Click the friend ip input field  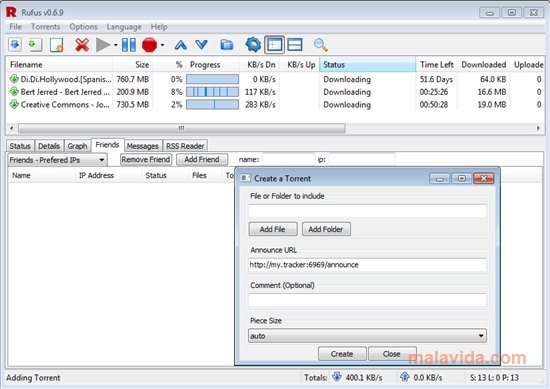[x=362, y=160]
